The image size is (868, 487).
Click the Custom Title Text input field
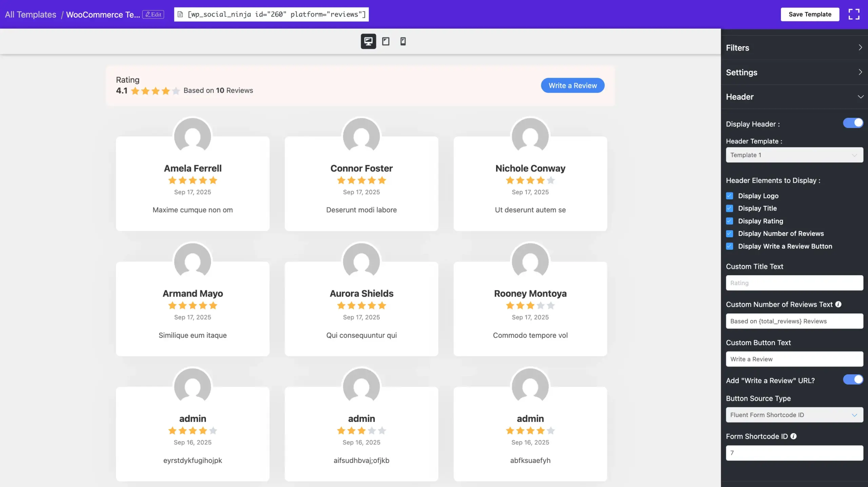pyautogui.click(x=794, y=283)
